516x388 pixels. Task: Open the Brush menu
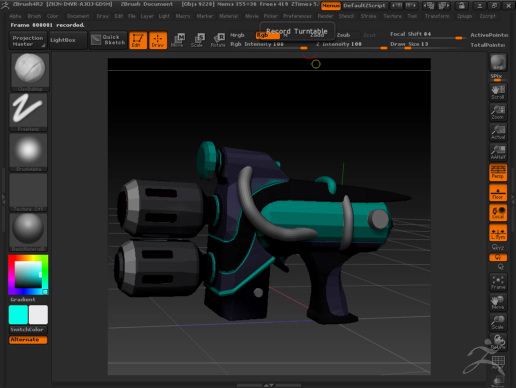point(34,16)
